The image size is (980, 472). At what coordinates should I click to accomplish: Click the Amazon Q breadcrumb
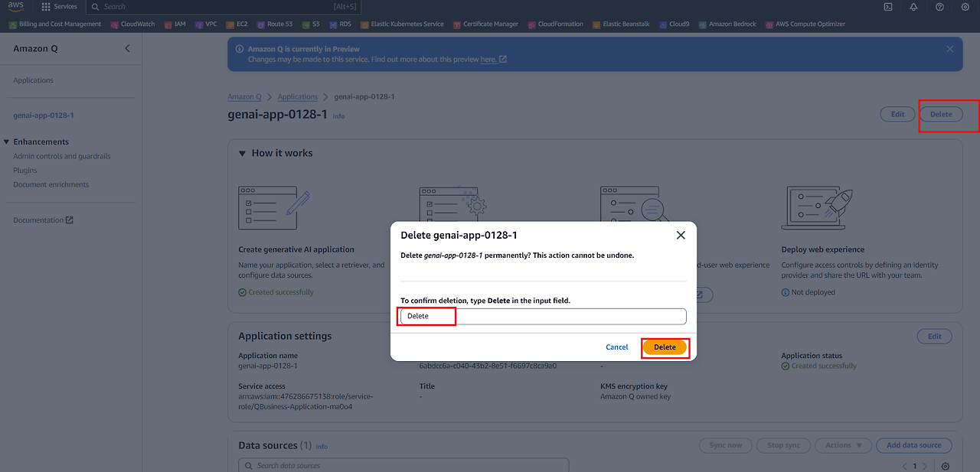244,97
